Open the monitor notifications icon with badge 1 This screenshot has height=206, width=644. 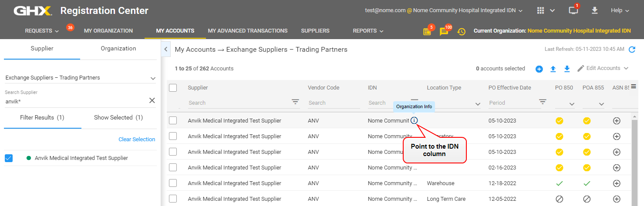(573, 10)
